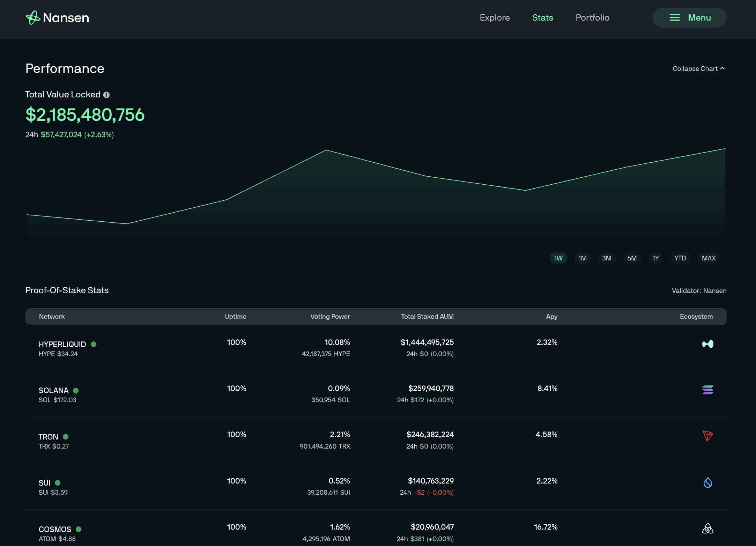Click the green status dot next to SOLANA

[x=76, y=390]
